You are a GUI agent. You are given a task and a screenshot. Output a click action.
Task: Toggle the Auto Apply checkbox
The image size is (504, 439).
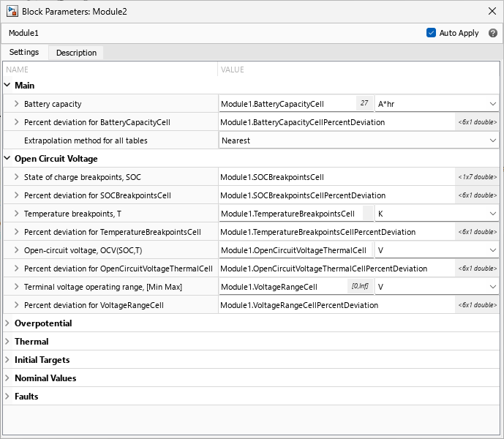[x=431, y=33]
